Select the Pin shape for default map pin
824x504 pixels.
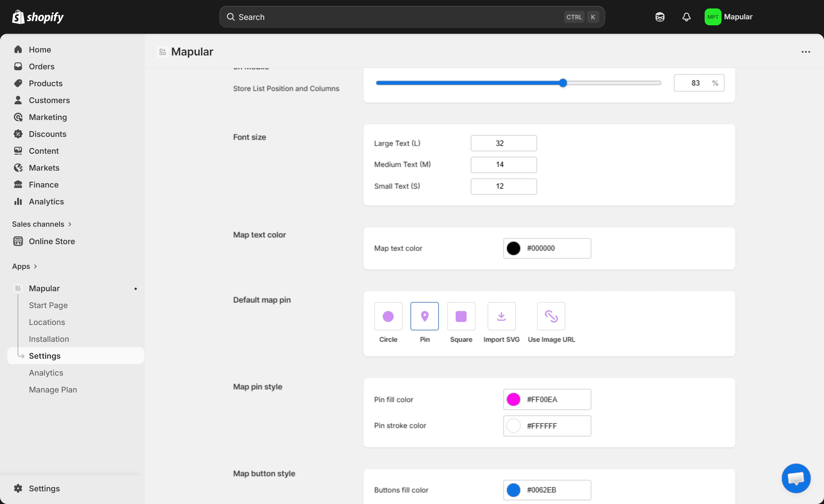pos(424,316)
